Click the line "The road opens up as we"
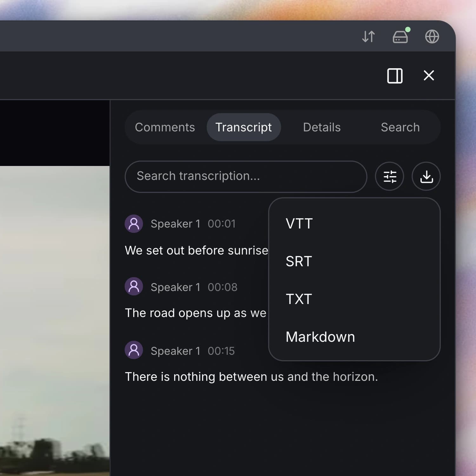Viewport: 476px width, 476px height. click(x=196, y=313)
